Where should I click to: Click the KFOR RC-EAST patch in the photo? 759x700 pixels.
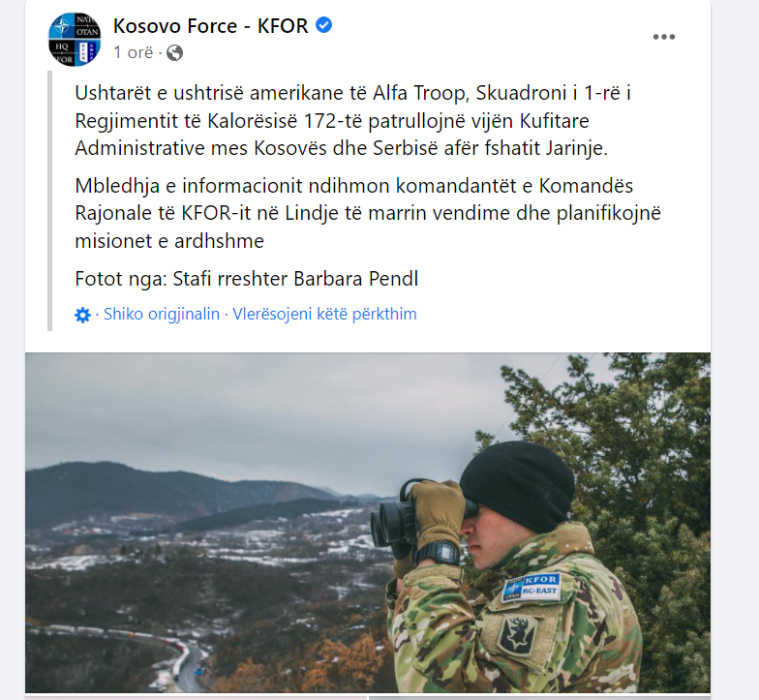531,587
